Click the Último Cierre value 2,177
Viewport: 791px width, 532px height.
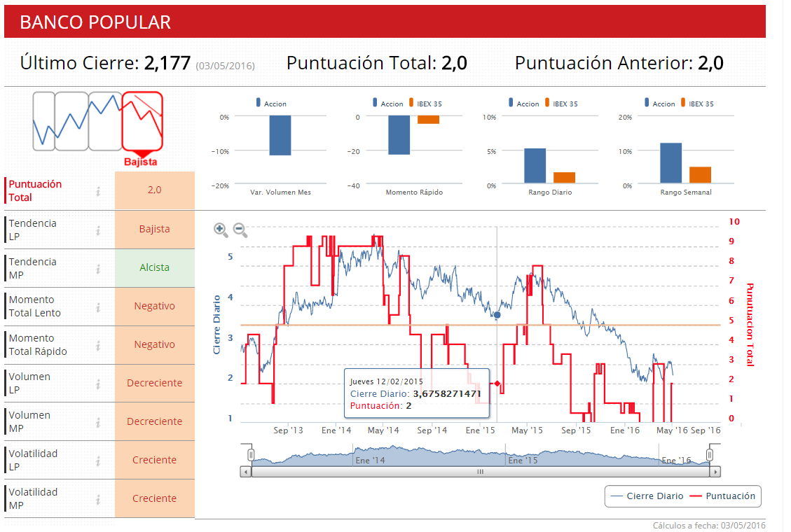(167, 63)
